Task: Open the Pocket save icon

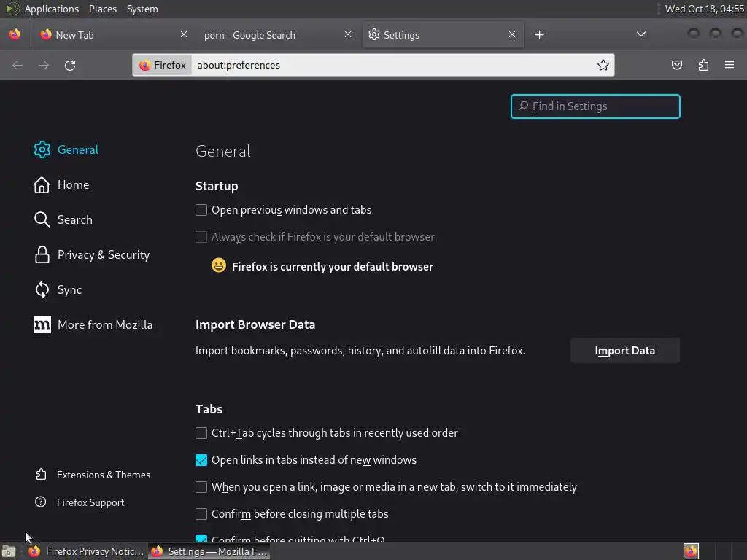Action: (677, 65)
